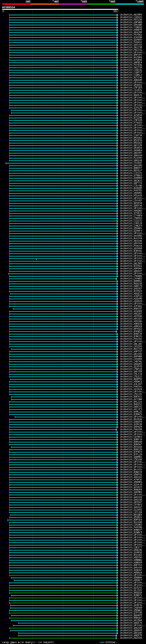Image resolution: width=146 pixels, height=644 pixels.
Task: Select hit label UniRef100_B3TM23
Action: tap(131, 291)
